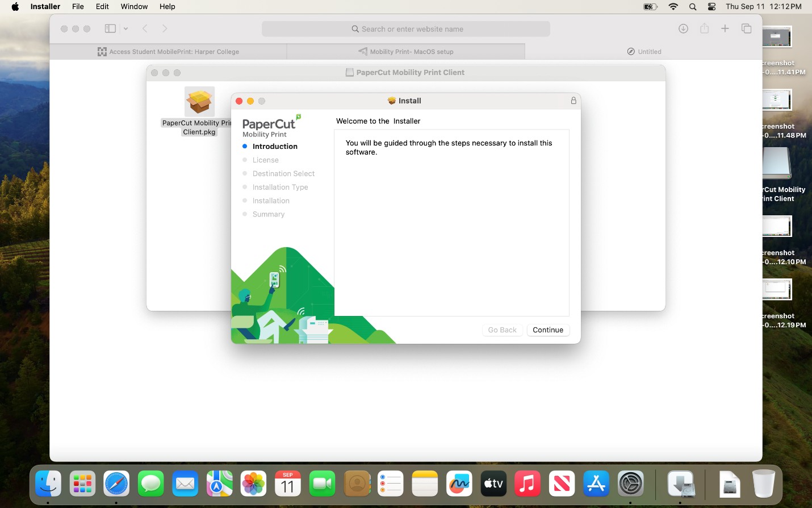Select the License step in installer sidebar
The image size is (812, 508).
click(x=266, y=160)
